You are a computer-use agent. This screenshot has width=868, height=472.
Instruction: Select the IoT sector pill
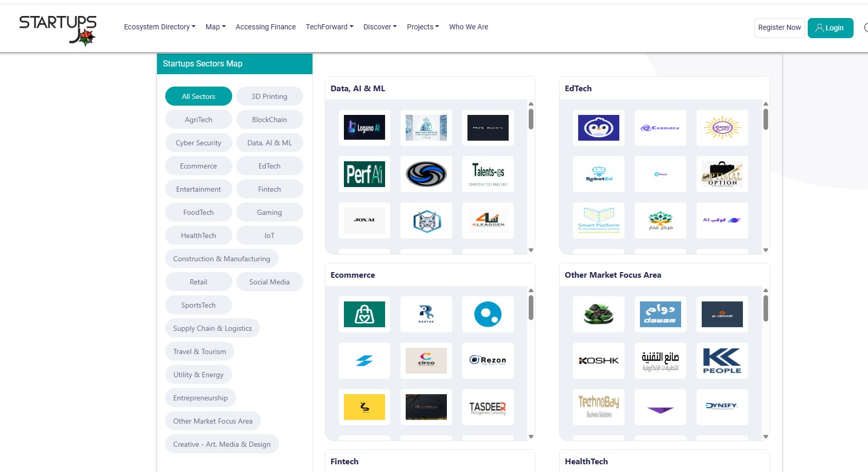point(270,235)
